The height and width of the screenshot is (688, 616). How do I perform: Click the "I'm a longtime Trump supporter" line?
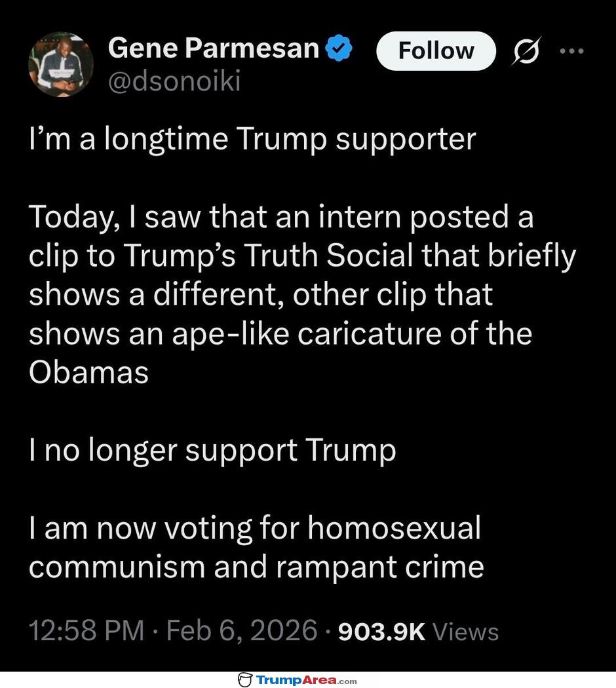252,140
